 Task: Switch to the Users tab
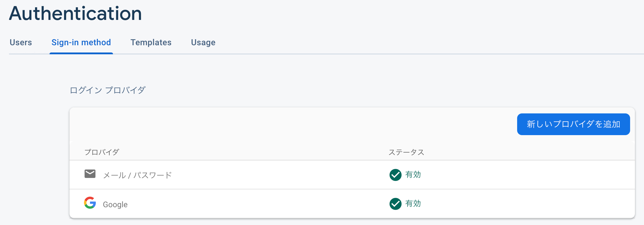click(21, 43)
